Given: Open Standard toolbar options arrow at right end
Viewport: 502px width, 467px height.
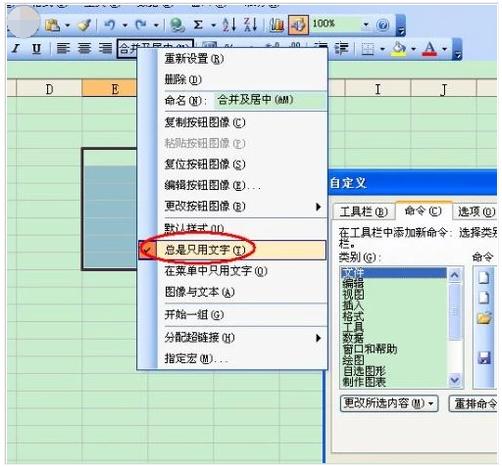Looking at the screenshot, I should (401, 26).
